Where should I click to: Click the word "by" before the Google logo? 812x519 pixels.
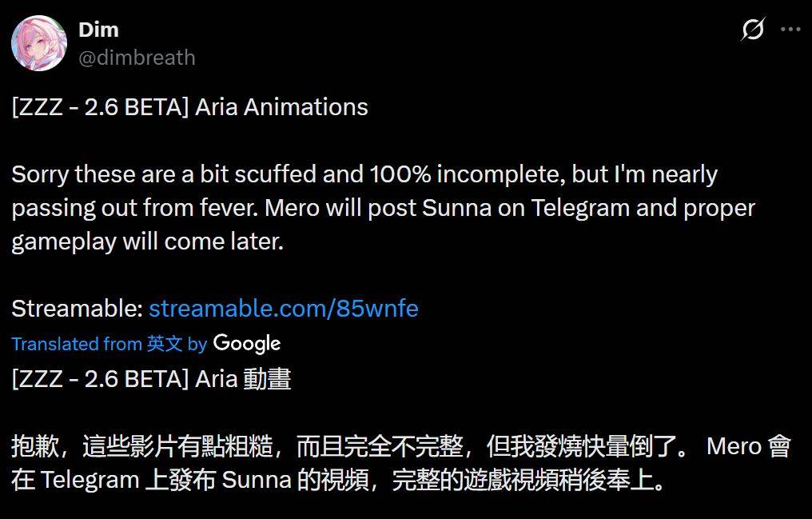click(x=197, y=344)
